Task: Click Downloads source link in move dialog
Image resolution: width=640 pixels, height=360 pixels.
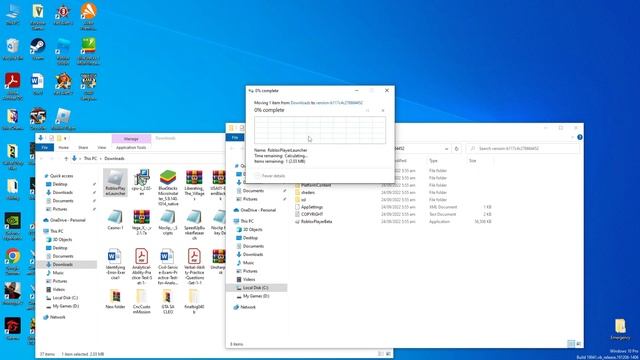Action: (300, 103)
